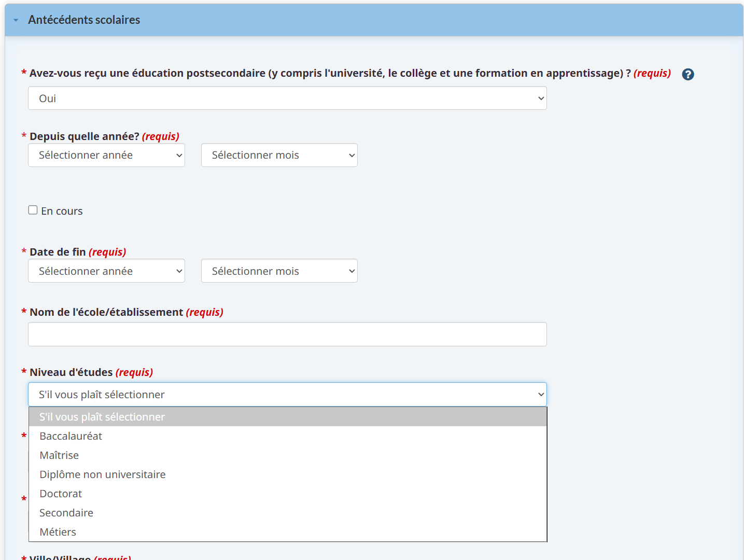Select Doctorat from the options
Viewport: 744px width, 560px height.
tap(61, 494)
